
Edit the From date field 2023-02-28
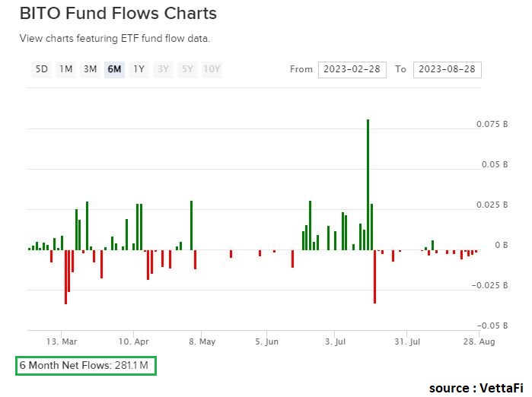click(352, 69)
